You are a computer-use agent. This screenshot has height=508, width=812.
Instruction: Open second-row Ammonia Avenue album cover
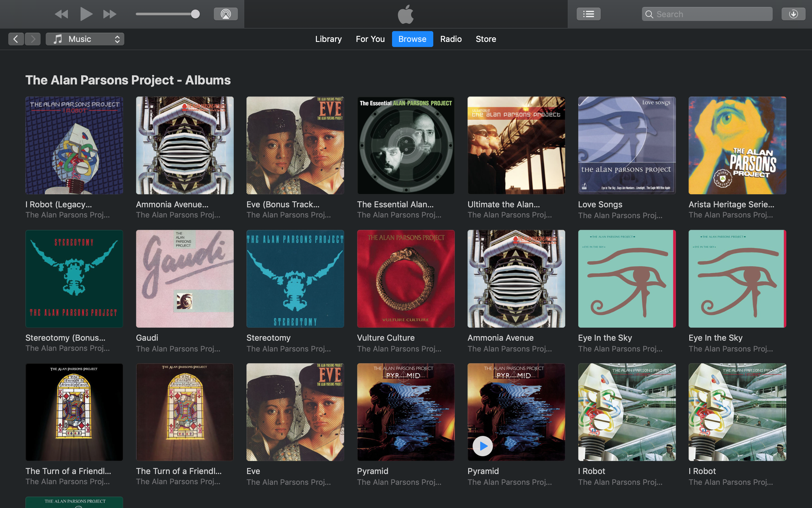tap(516, 278)
